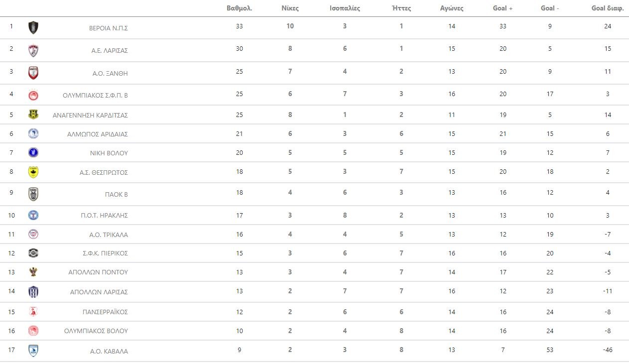Screen dimensions: 629x364
Task: Open the ΑΛΜΩΠΟΣ ΑΡΙΔΑΙΑΣ team name
Action: pos(98,134)
